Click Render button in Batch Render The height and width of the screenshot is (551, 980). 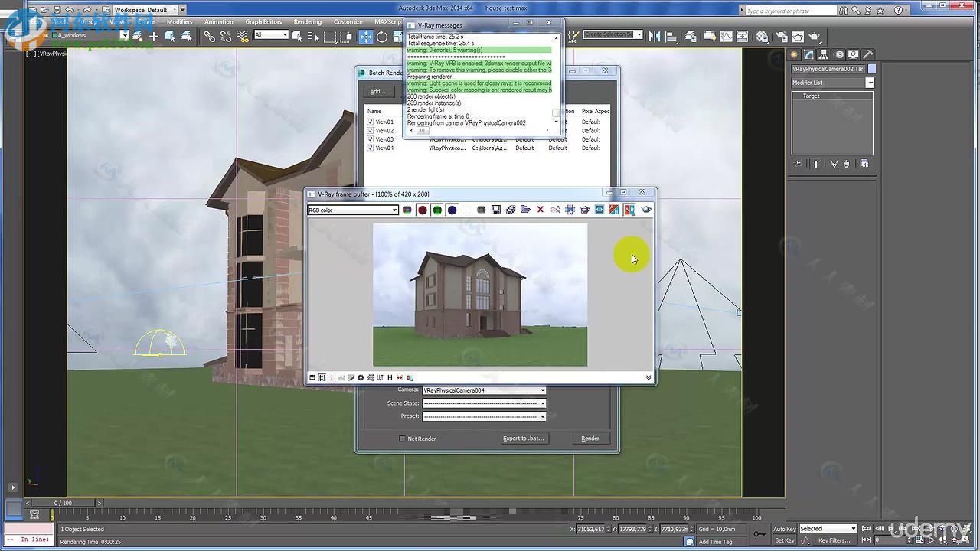tap(590, 439)
